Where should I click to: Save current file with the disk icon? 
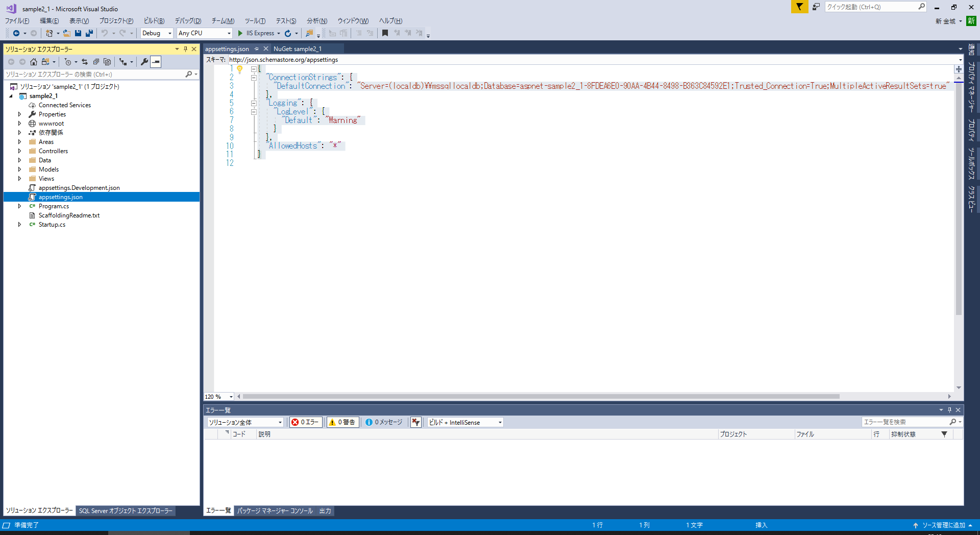pyautogui.click(x=78, y=33)
